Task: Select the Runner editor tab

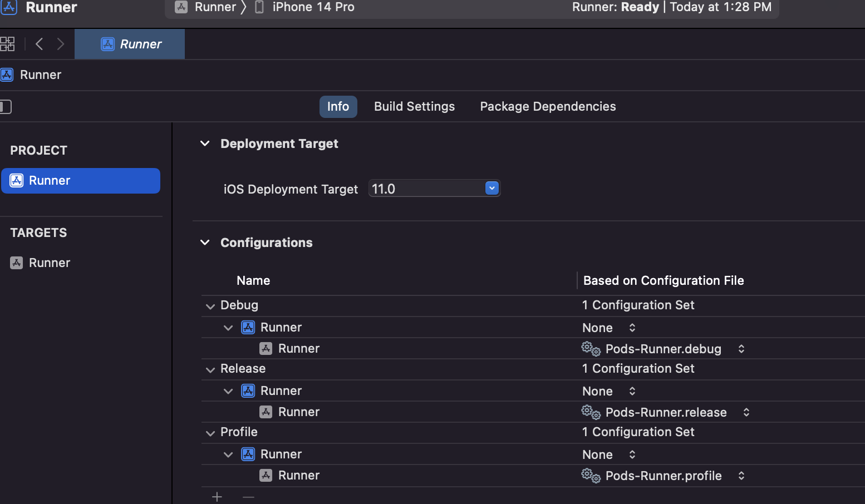Action: pos(130,44)
